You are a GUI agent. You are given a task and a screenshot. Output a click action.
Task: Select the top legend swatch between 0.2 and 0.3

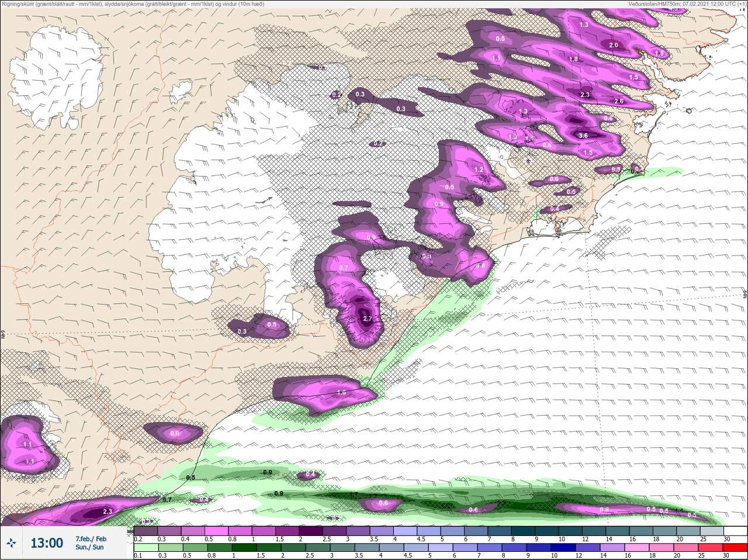pos(146,531)
